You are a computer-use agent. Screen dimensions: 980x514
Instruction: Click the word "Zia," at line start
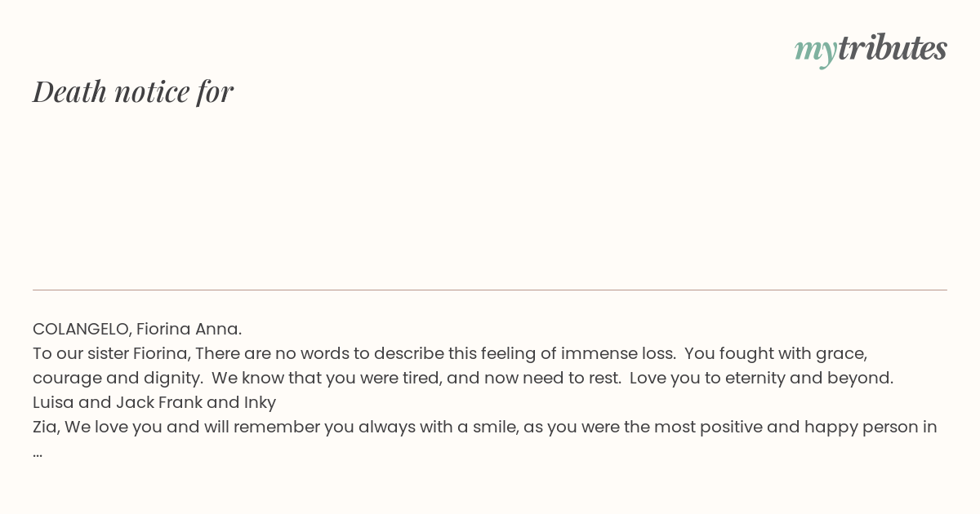(x=47, y=427)
